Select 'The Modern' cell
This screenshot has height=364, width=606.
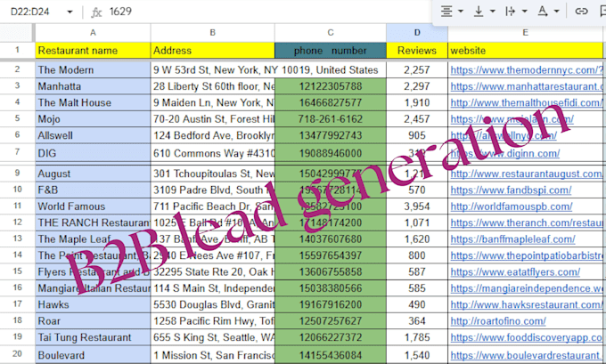93,70
